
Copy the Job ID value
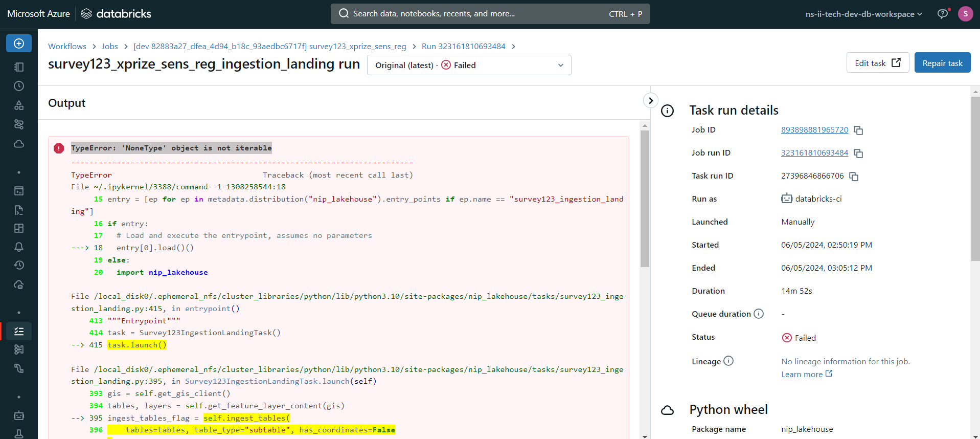click(858, 130)
